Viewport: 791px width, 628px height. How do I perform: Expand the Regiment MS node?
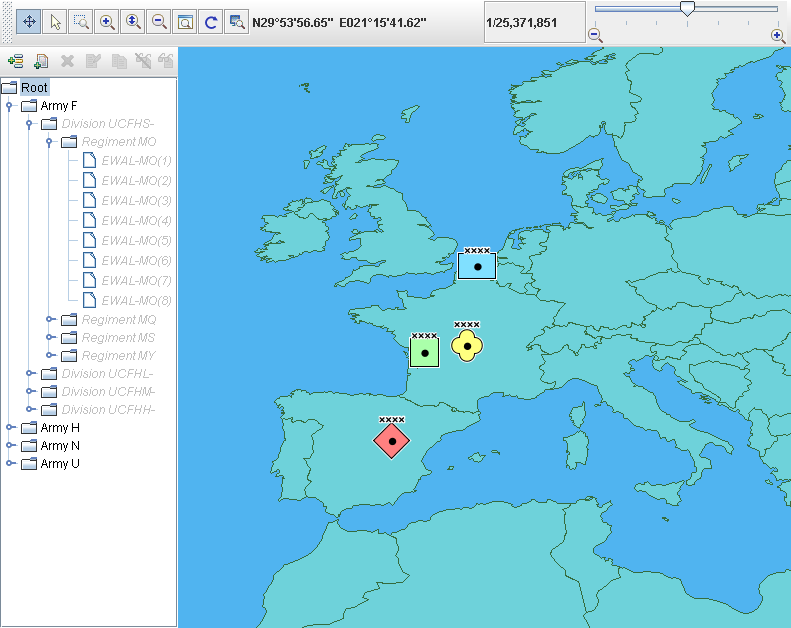click(x=50, y=338)
